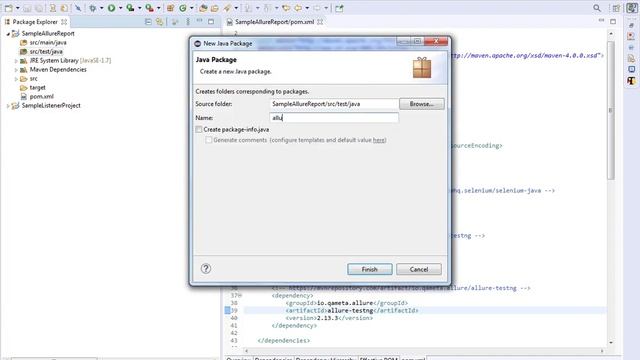Click the Finish button
Viewport: 640px width, 360px height.
(x=370, y=269)
